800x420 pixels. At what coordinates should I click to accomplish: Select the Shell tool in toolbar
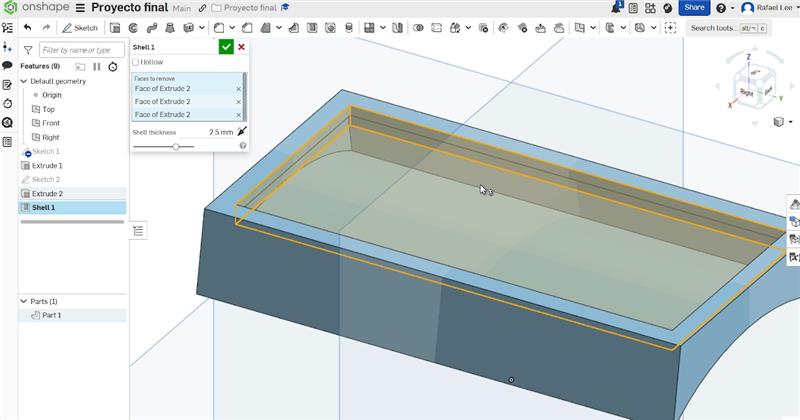[x=312, y=28]
